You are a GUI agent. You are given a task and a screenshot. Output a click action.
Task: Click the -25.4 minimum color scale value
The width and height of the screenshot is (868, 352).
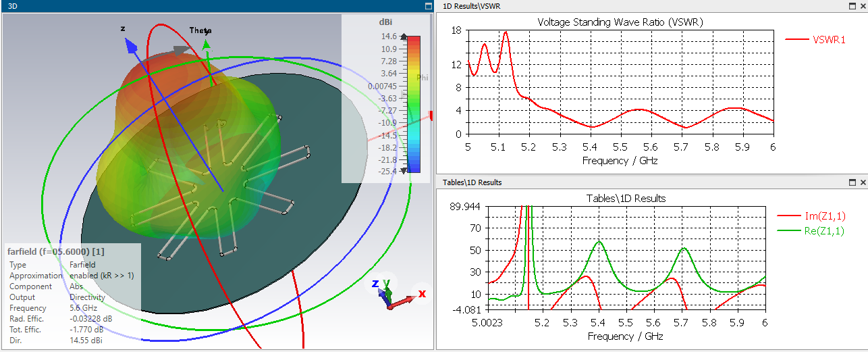pyautogui.click(x=387, y=172)
